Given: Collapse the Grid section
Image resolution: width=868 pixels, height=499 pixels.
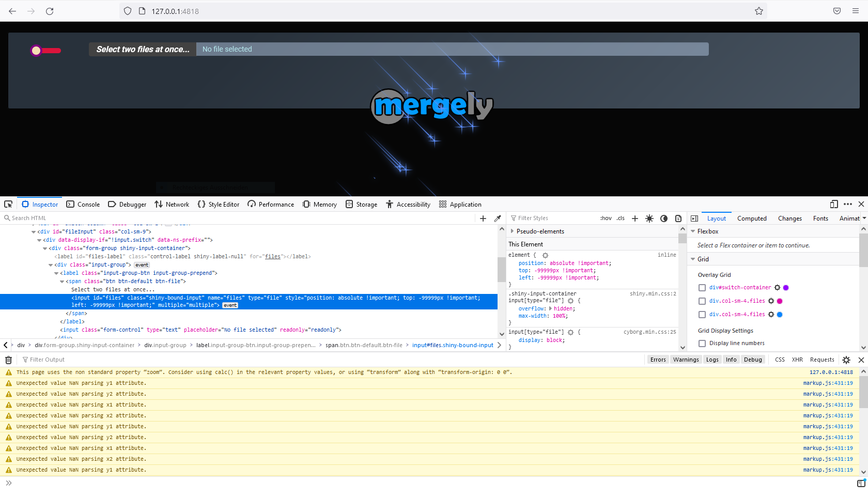Looking at the screenshot, I should pos(693,259).
